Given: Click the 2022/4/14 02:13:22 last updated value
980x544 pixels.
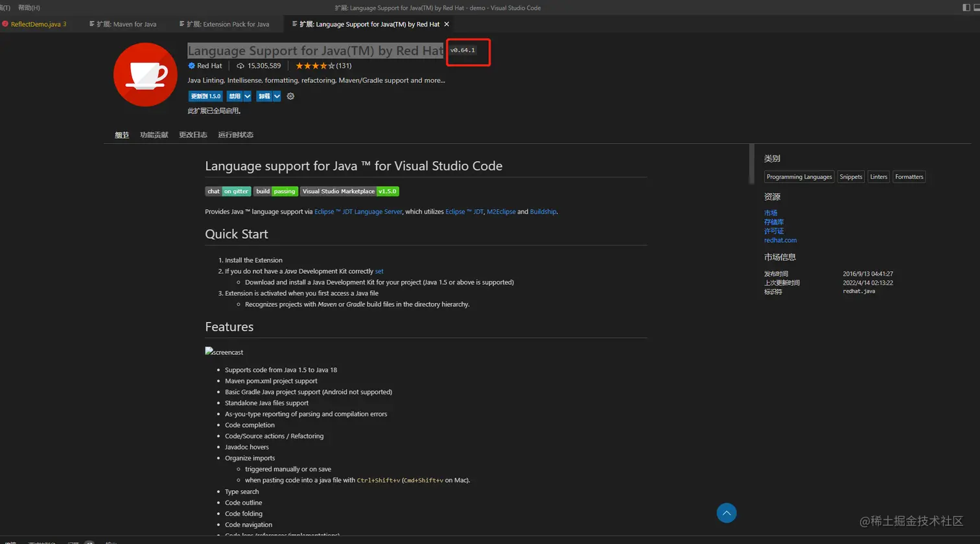Looking at the screenshot, I should point(868,283).
